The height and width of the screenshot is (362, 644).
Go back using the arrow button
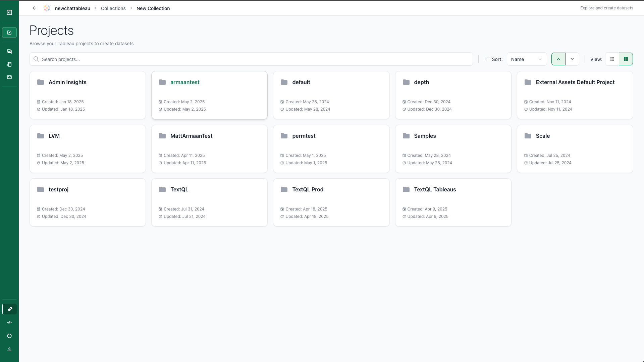[34, 8]
